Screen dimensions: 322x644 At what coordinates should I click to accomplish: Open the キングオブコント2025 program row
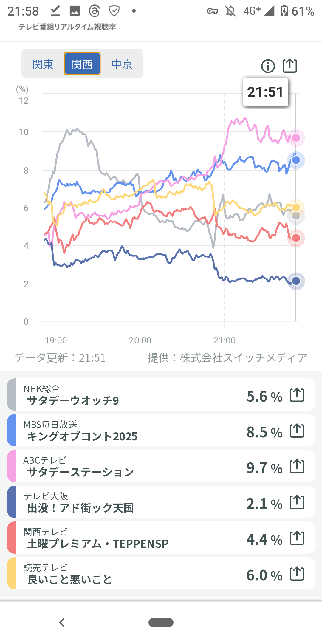tap(134, 431)
